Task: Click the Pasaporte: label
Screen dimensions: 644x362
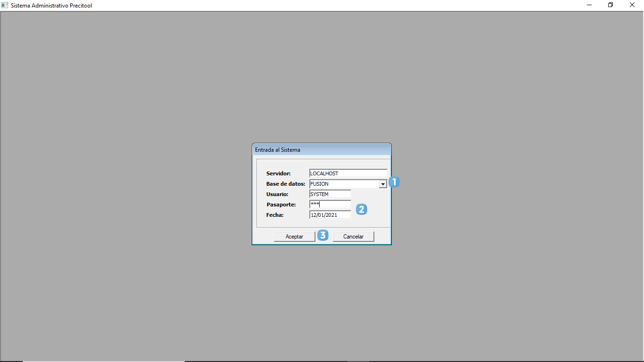Action: coord(281,205)
